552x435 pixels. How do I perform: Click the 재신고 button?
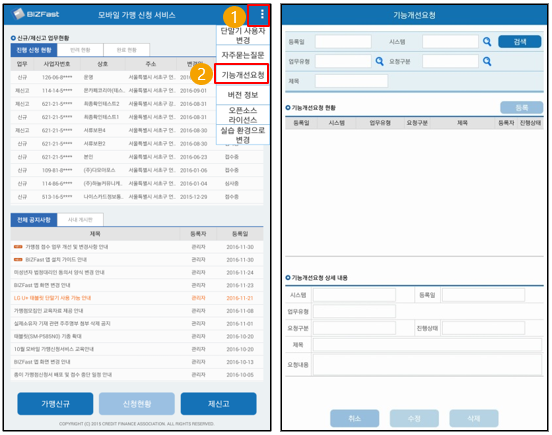point(219,404)
